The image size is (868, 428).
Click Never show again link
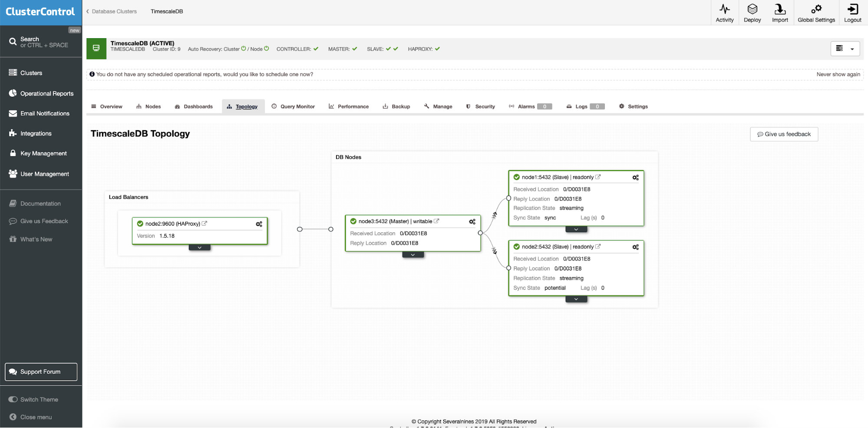pyautogui.click(x=838, y=74)
